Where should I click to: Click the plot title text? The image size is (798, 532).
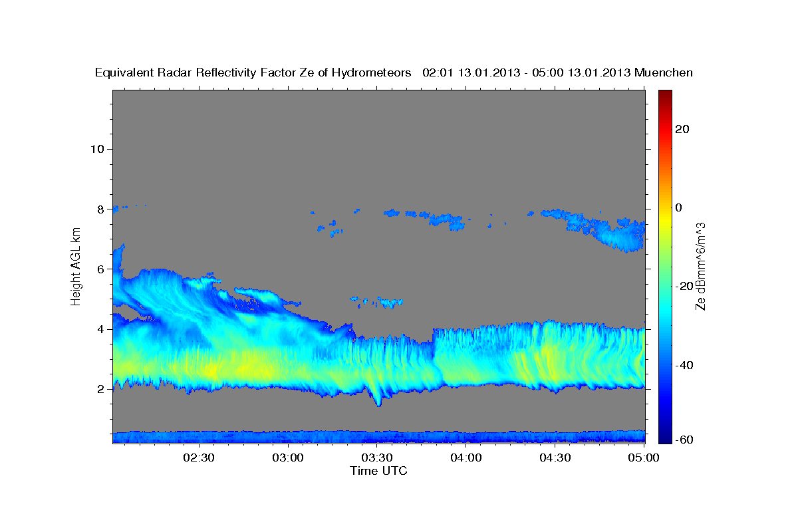pyautogui.click(x=394, y=72)
